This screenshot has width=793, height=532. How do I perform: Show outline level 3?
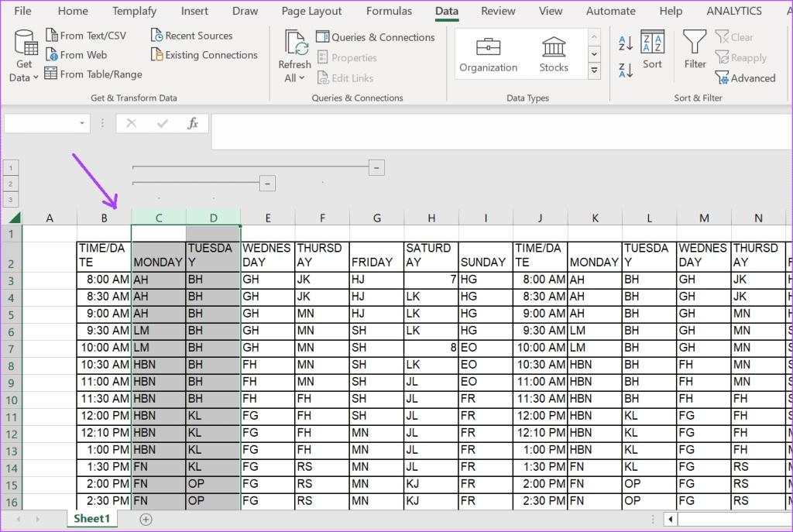pos(10,199)
